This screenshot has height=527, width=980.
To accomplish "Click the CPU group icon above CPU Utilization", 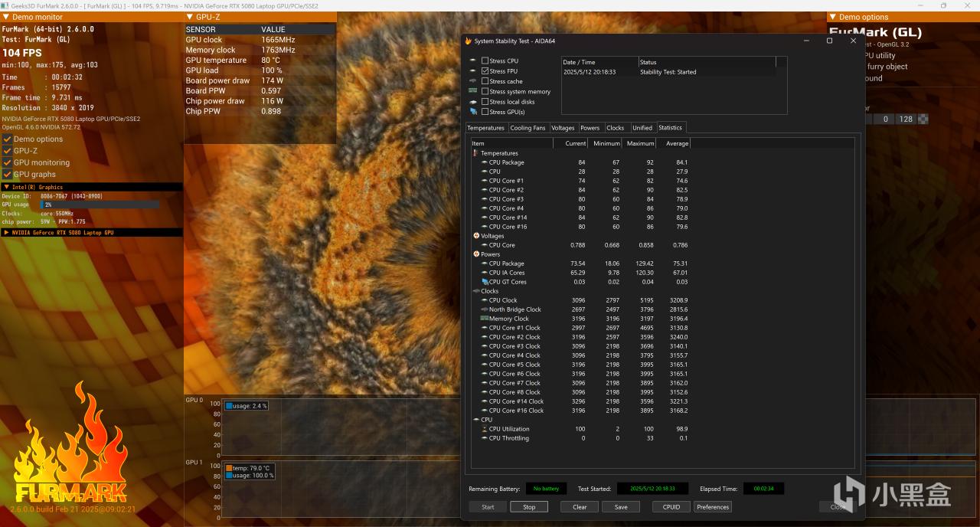I will click(475, 420).
